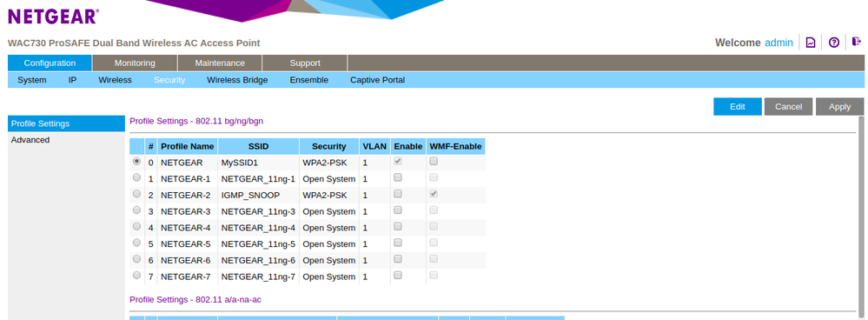Click the Profile Name column header

(x=188, y=146)
